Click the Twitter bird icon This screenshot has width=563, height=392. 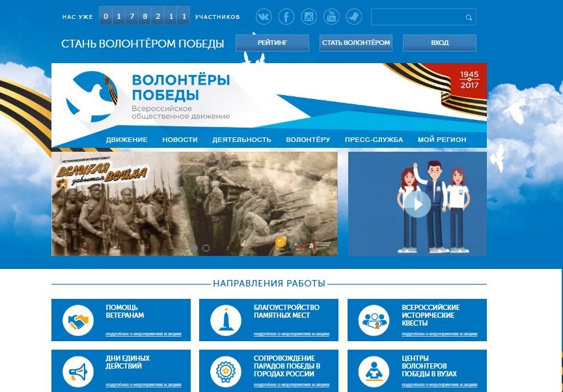353,17
